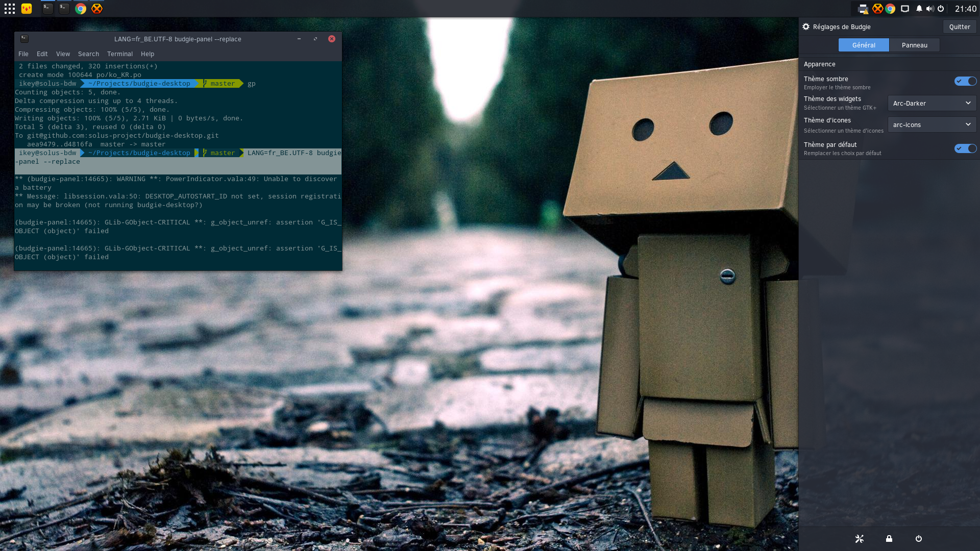Open the terminal's Search menu
The image size is (980, 551).
click(88, 54)
